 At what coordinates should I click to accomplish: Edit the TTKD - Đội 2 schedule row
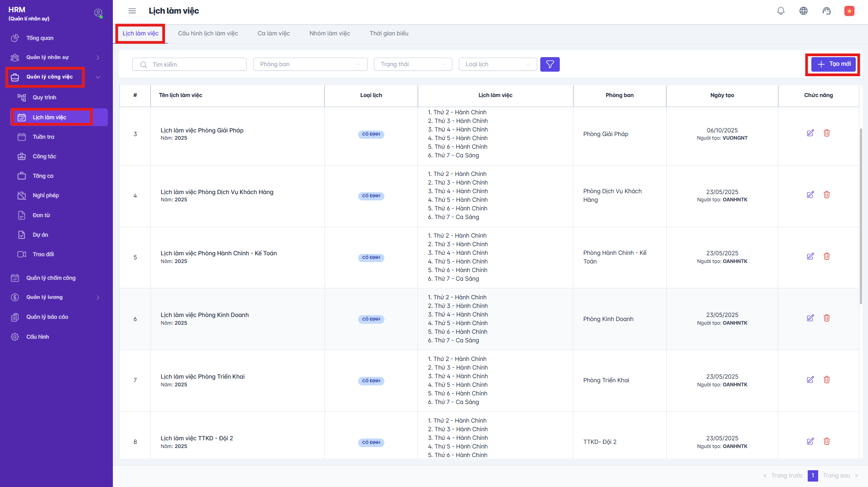tap(810, 442)
